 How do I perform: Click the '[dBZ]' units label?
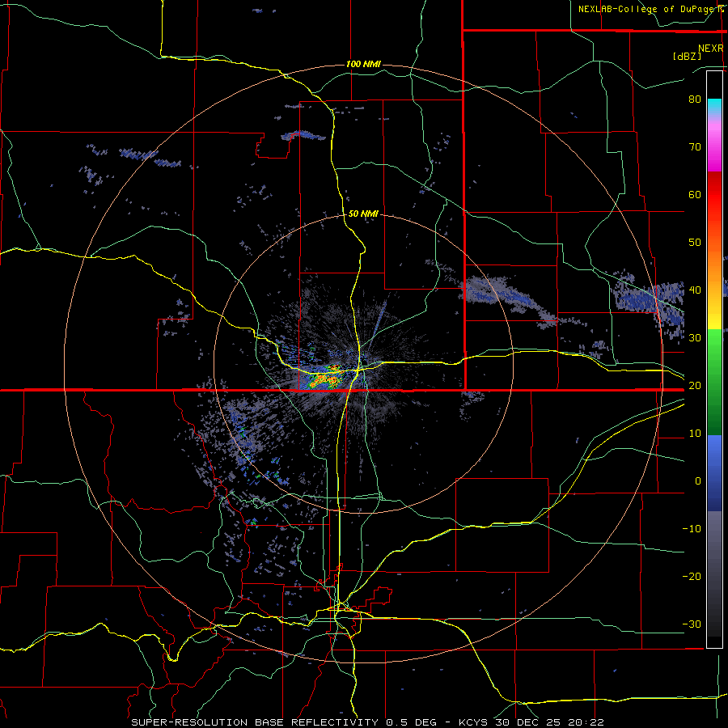pyautogui.click(x=687, y=57)
